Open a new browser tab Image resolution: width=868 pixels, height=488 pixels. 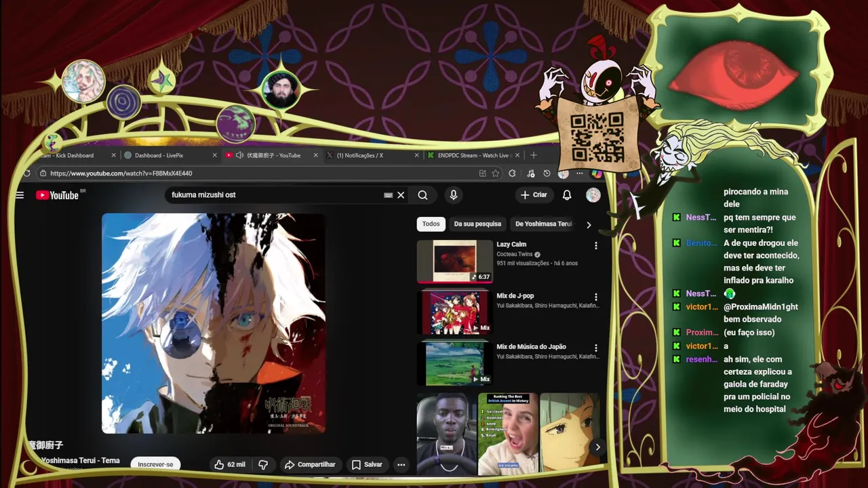tap(533, 155)
